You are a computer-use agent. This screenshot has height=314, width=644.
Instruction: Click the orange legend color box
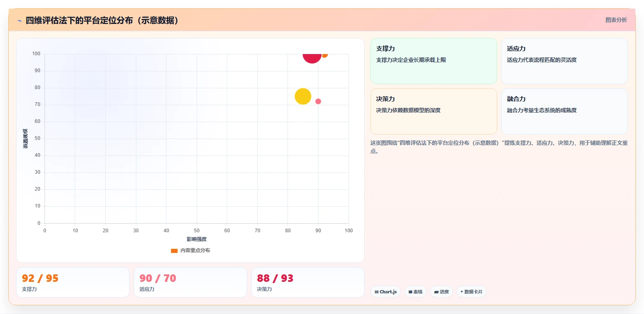pyautogui.click(x=174, y=250)
